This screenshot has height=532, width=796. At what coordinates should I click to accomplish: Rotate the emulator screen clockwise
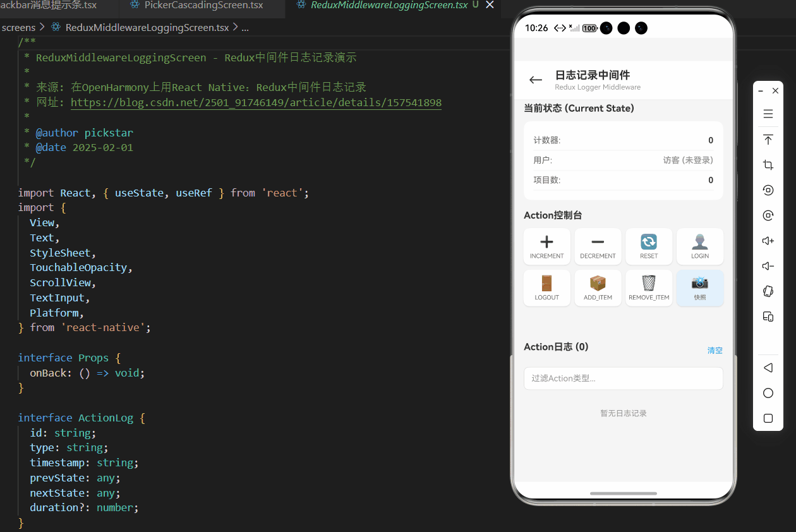[768, 215]
